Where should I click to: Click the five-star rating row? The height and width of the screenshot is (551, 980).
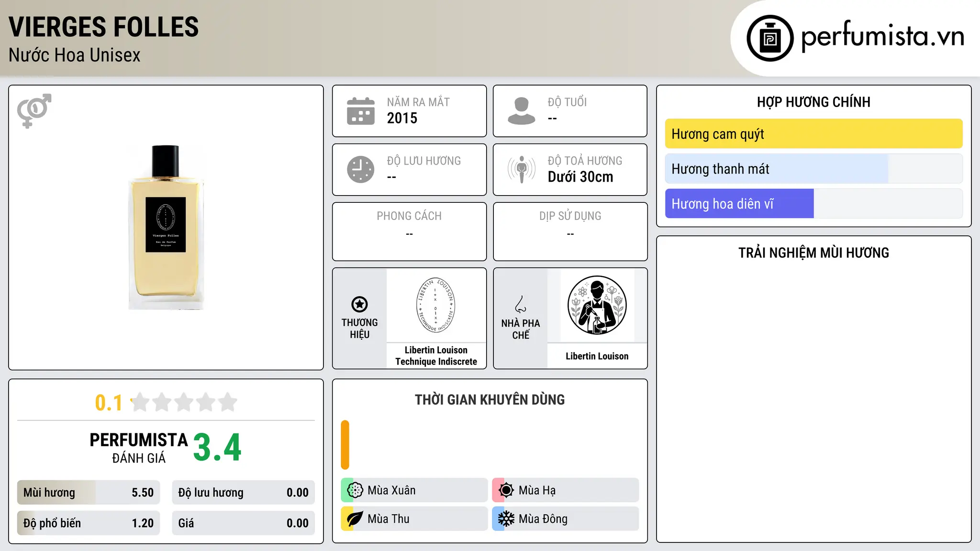pyautogui.click(x=184, y=402)
